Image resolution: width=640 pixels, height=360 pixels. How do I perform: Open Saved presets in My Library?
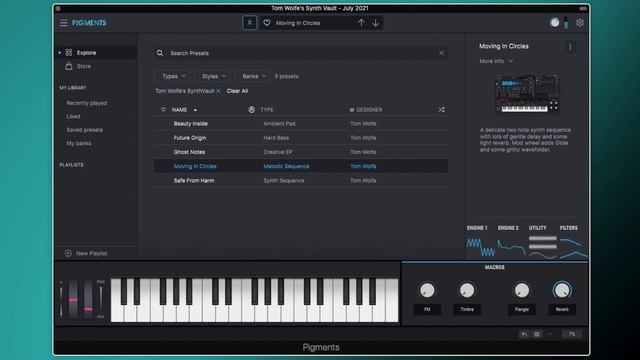84,130
